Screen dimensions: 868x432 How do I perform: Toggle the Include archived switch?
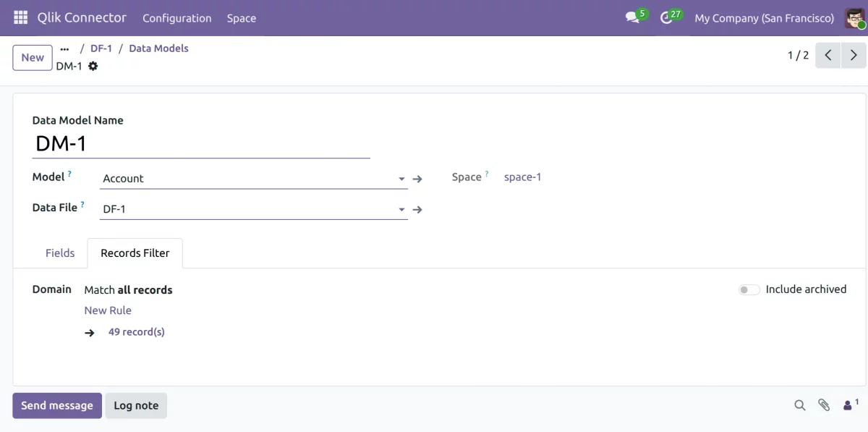749,289
